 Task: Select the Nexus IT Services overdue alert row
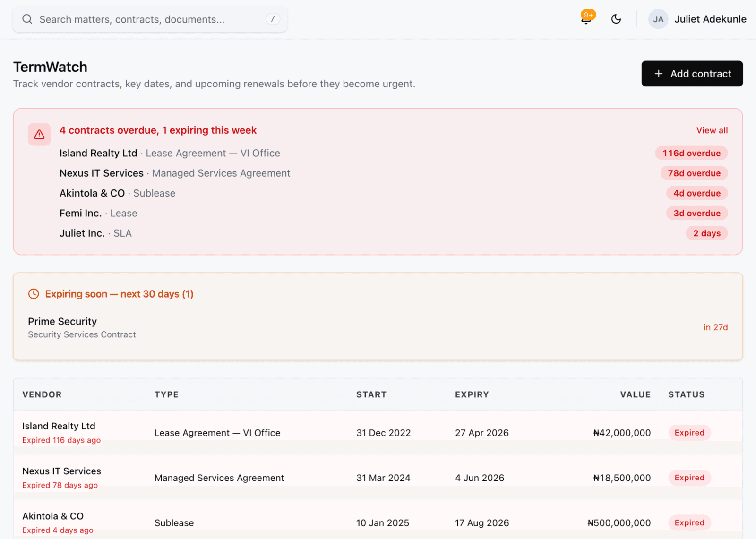(393, 173)
